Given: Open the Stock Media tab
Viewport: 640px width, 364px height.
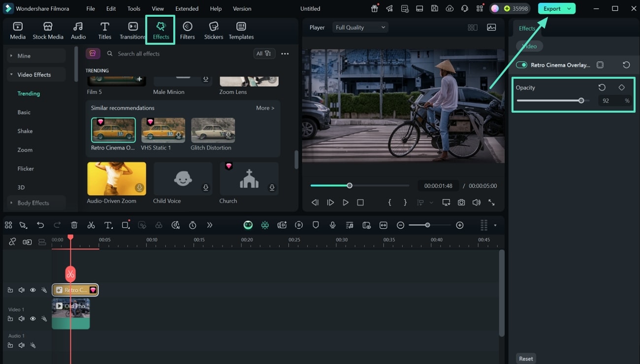Looking at the screenshot, I should pyautogui.click(x=48, y=30).
